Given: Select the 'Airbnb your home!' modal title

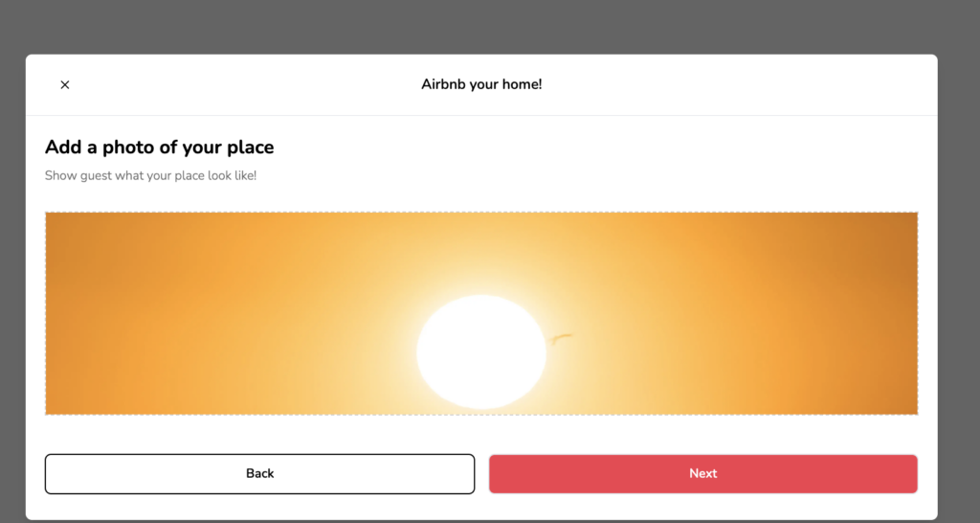Looking at the screenshot, I should click(481, 84).
